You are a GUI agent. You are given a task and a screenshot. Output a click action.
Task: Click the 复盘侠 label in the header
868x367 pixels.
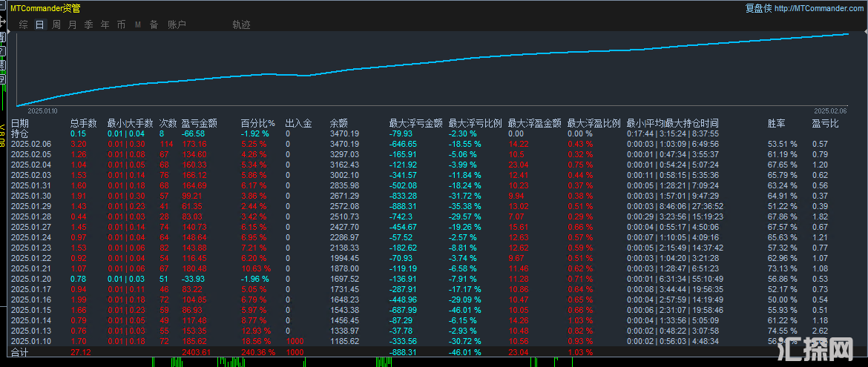(758, 8)
